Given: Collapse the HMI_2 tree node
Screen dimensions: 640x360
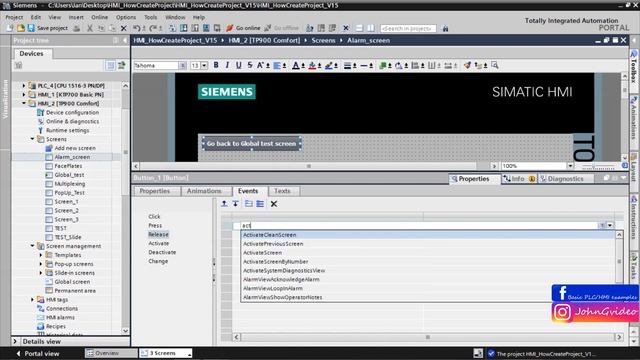Looking at the screenshot, I should click(24, 104).
